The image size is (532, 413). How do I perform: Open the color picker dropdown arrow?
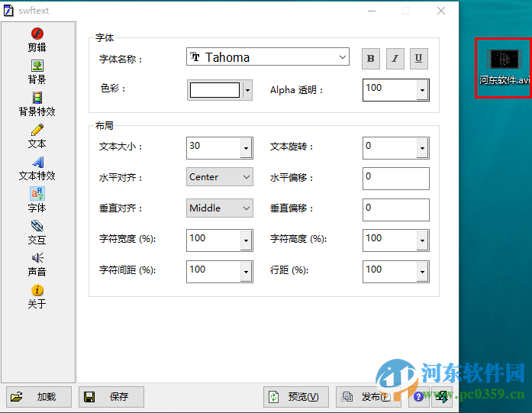(247, 90)
